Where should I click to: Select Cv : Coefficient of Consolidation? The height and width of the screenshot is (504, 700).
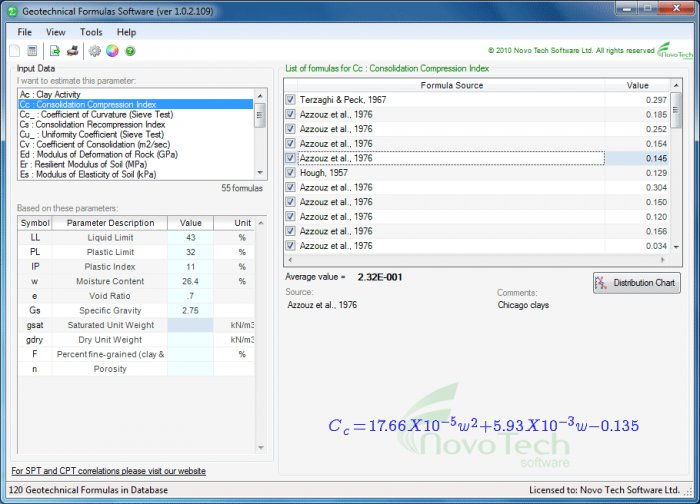tap(136, 144)
